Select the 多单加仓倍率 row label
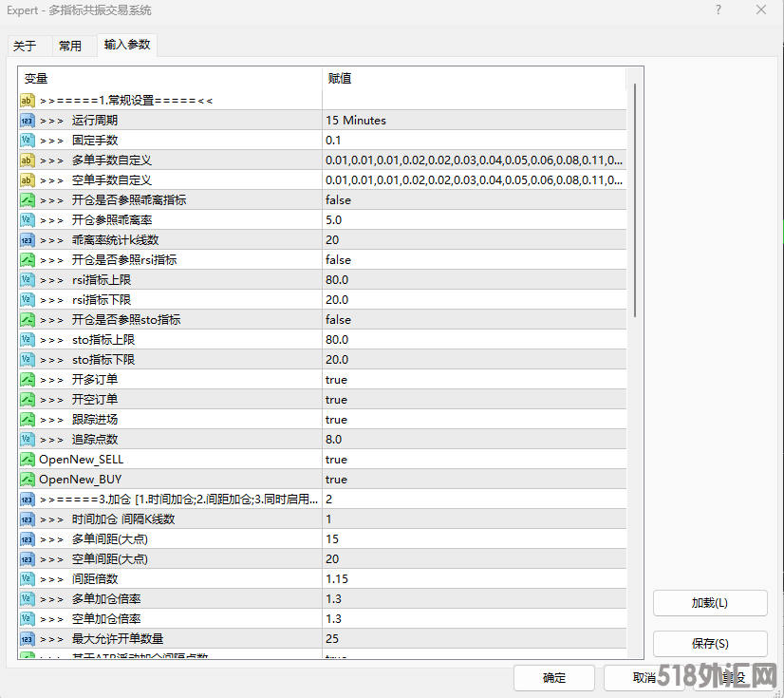The image size is (784, 698). click(x=106, y=599)
